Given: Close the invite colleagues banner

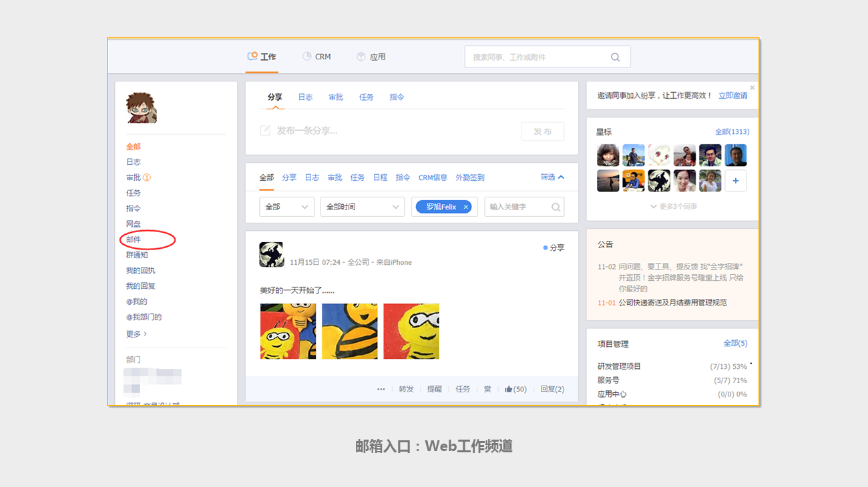Looking at the screenshot, I should pos(752,87).
